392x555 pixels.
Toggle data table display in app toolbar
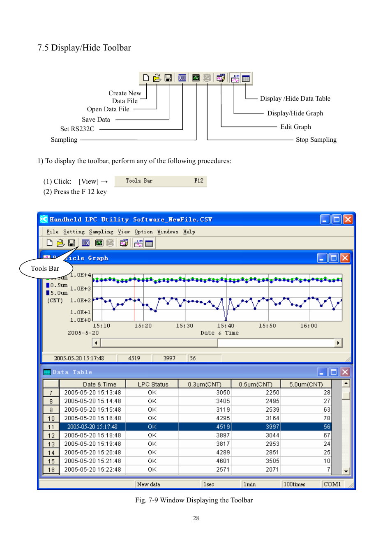[x=149, y=243]
